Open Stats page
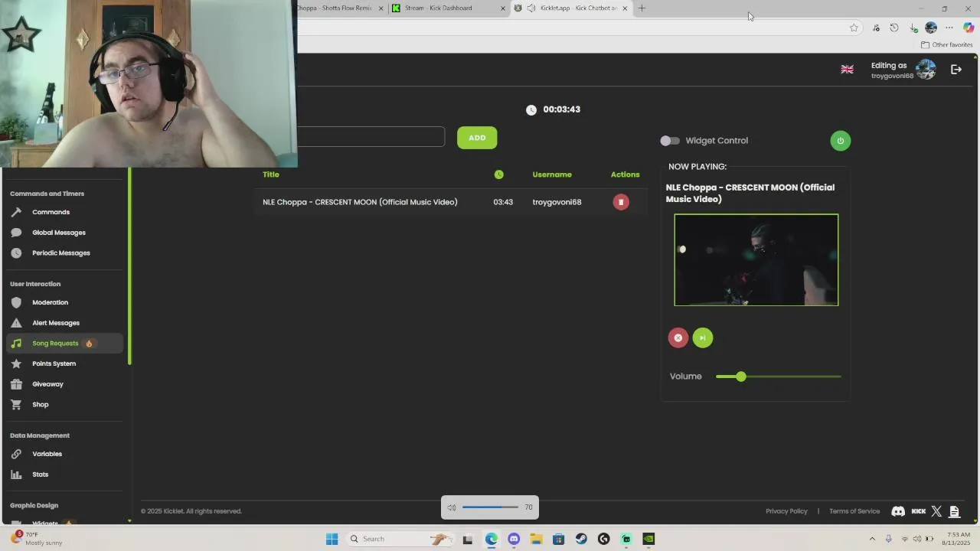Screen dimensions: 980x551 [x=40, y=474]
